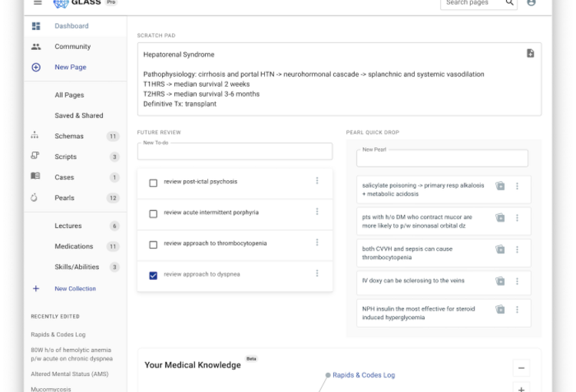
Task: Click the Schemas hierarchy icon
Action: tap(35, 136)
